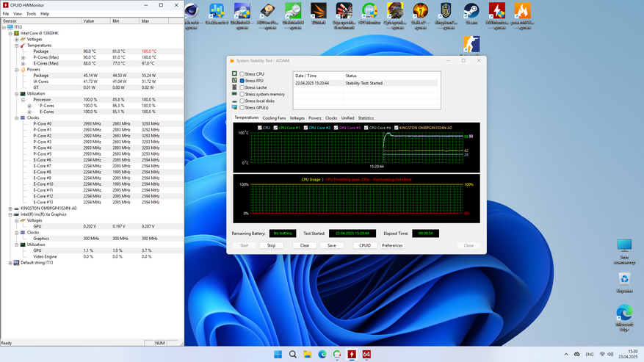
Task: Switch to the Cooling Fans tab
Action: tap(274, 117)
